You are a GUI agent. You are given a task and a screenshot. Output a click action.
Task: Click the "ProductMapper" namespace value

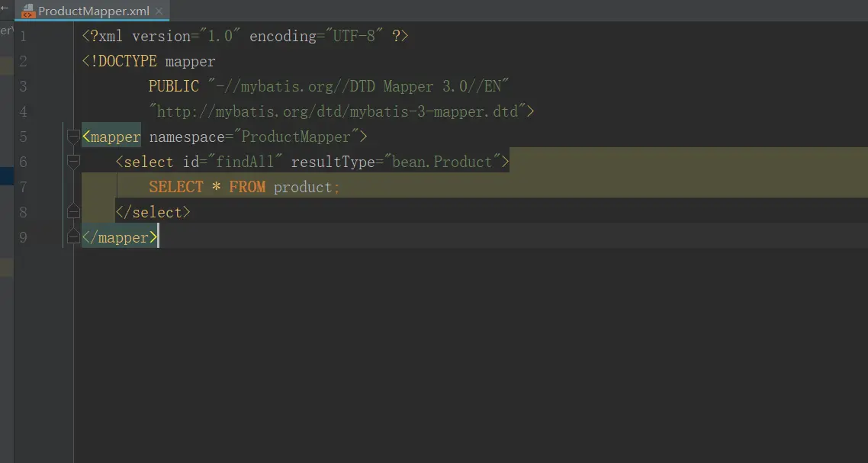(x=296, y=137)
